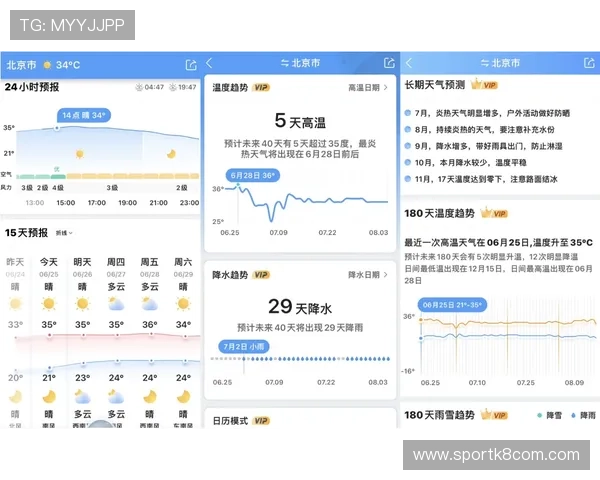Click the 15:00 time label

[65, 202]
